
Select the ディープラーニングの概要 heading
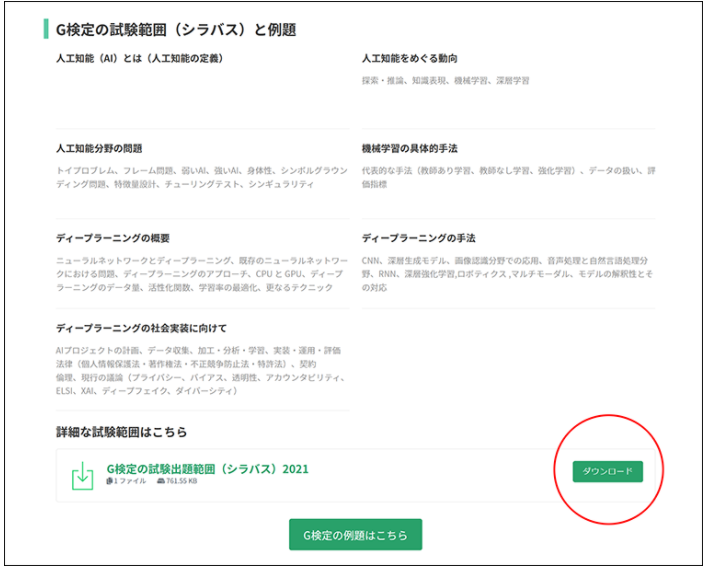pyautogui.click(x=113, y=238)
